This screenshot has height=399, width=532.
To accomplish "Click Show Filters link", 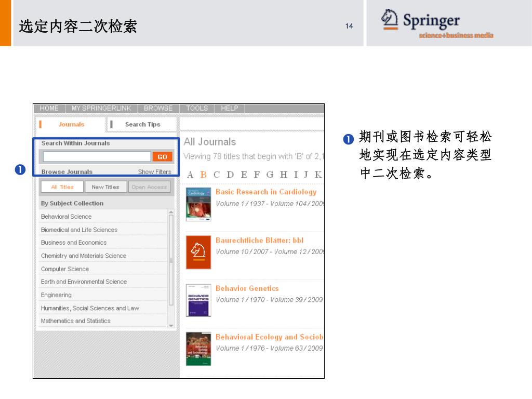I will pos(155,172).
